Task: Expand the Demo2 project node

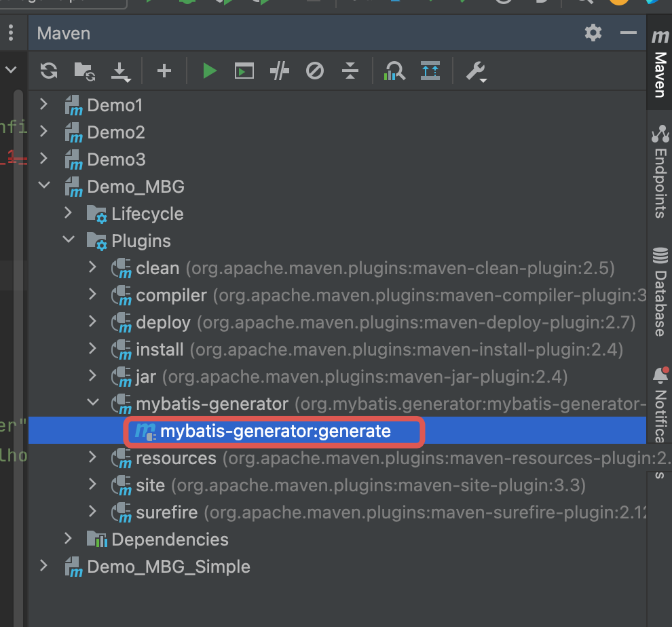Action: pyautogui.click(x=43, y=131)
